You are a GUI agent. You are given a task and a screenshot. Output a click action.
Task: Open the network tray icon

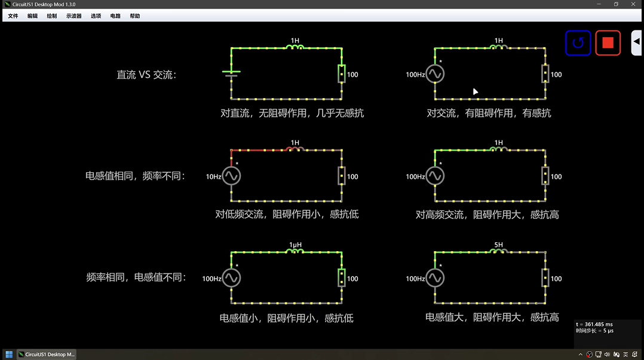click(599, 355)
